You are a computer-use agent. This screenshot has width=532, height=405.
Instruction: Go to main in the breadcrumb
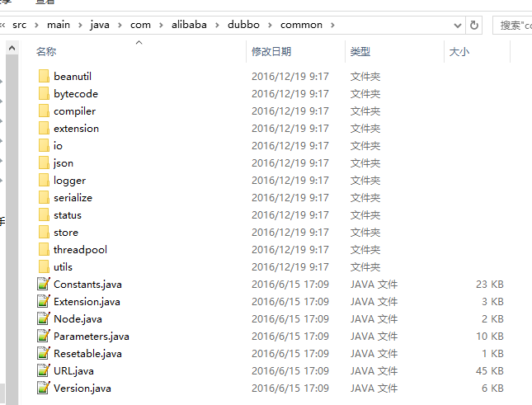[59, 25]
